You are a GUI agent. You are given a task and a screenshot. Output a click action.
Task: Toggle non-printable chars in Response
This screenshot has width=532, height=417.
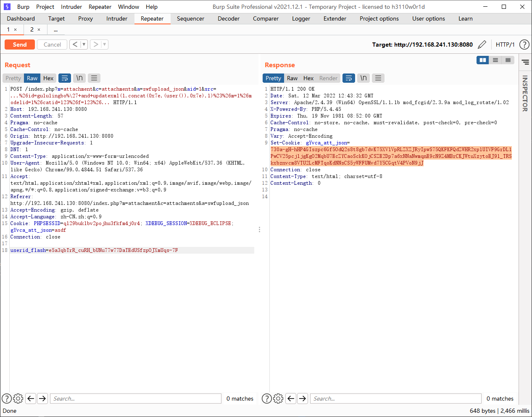click(363, 78)
